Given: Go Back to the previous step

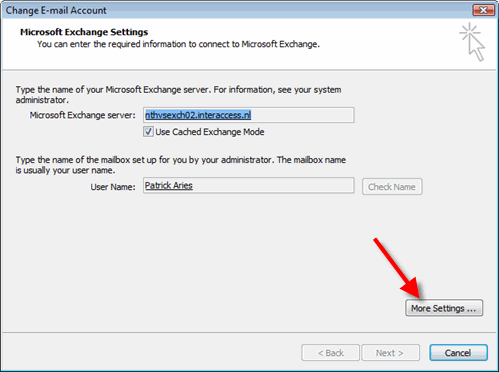Looking at the screenshot, I should click(x=330, y=353).
